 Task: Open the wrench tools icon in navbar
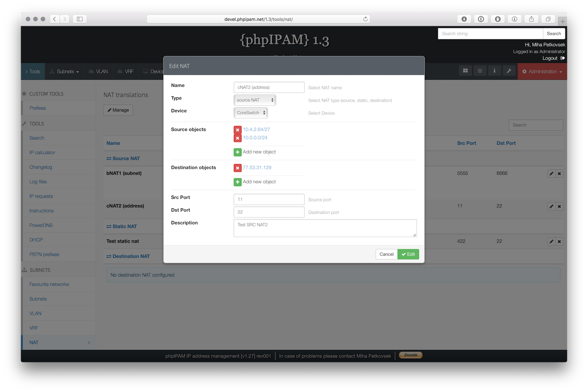(509, 71)
